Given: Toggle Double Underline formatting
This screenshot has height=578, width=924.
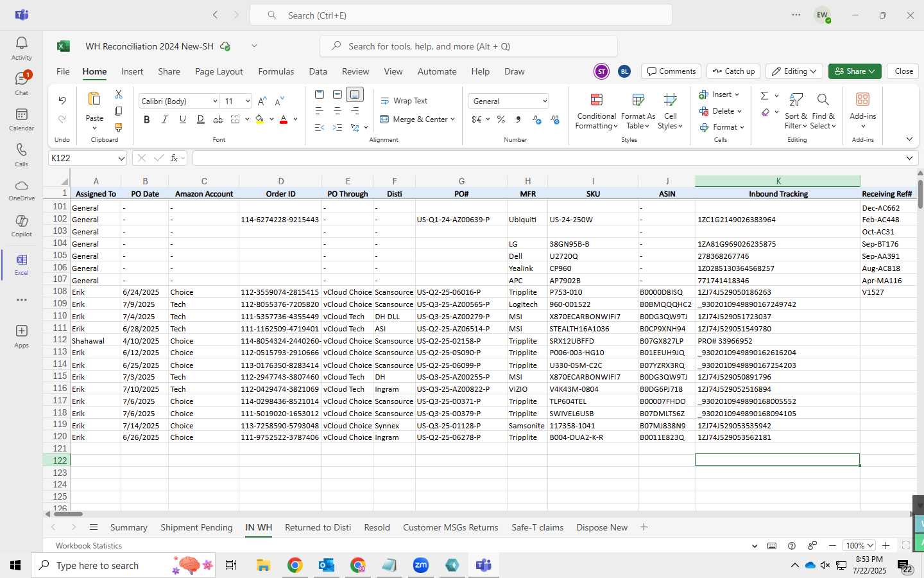Looking at the screenshot, I should [201, 119].
